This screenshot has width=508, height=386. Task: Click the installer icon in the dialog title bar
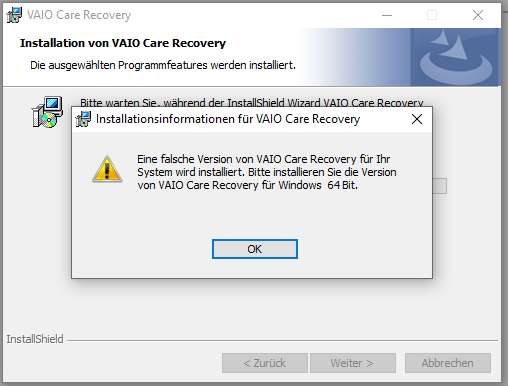[x=83, y=119]
